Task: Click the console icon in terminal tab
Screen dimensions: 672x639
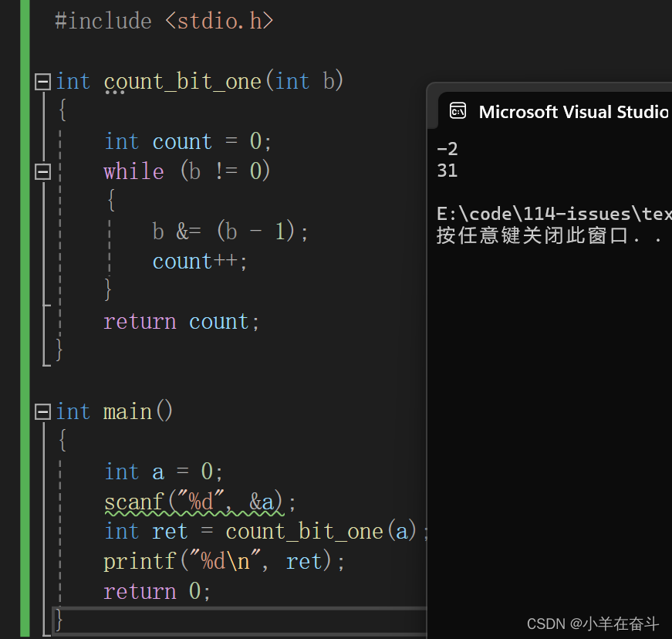Action: point(458,111)
